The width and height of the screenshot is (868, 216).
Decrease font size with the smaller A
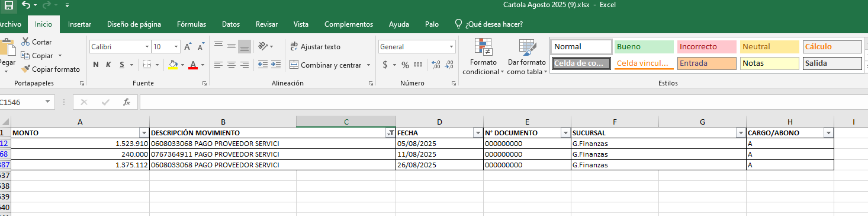(x=201, y=47)
